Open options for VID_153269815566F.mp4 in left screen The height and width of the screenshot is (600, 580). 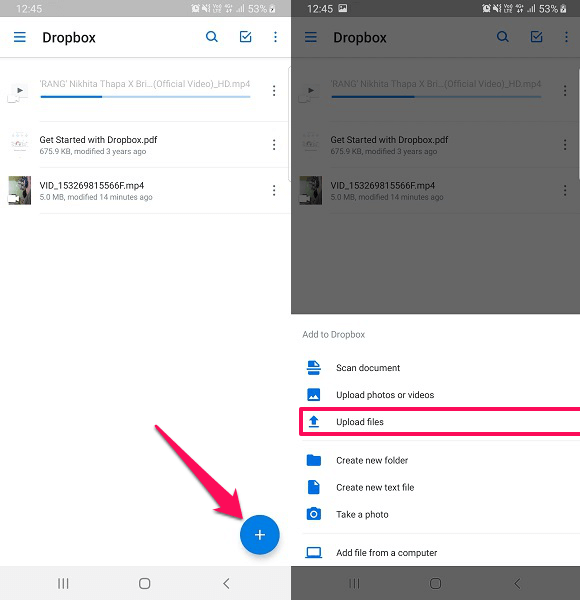pyautogui.click(x=274, y=190)
